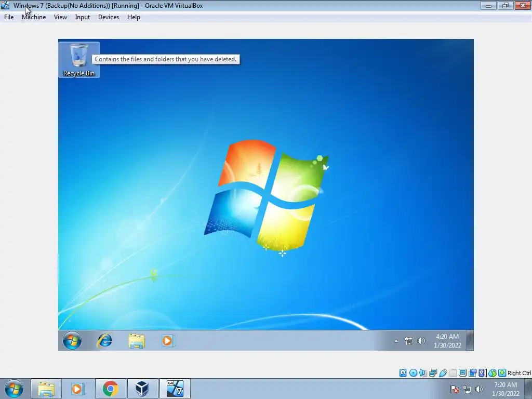Open the host Start menu orb

point(14,389)
